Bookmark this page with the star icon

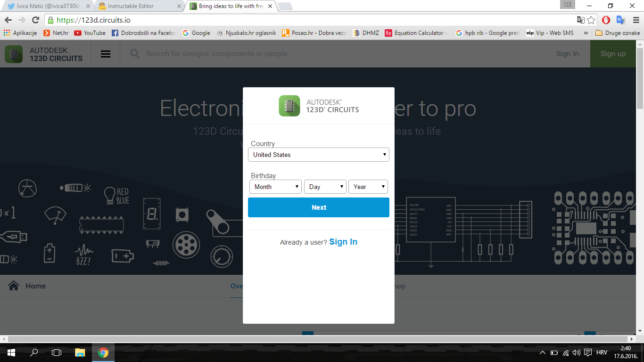591,20
